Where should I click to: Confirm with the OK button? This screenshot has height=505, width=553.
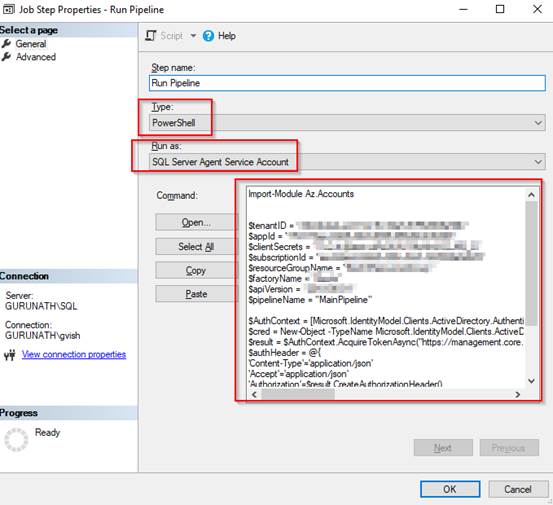point(450,489)
